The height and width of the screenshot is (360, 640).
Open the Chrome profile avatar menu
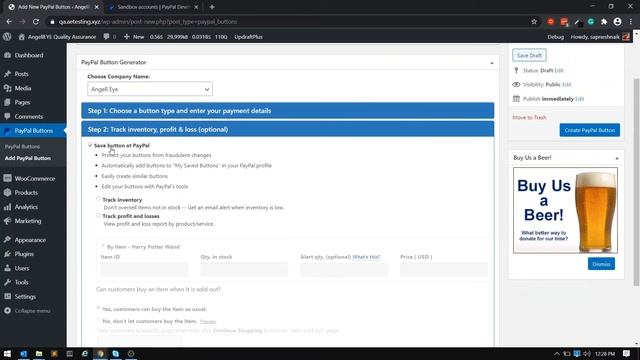(618, 22)
